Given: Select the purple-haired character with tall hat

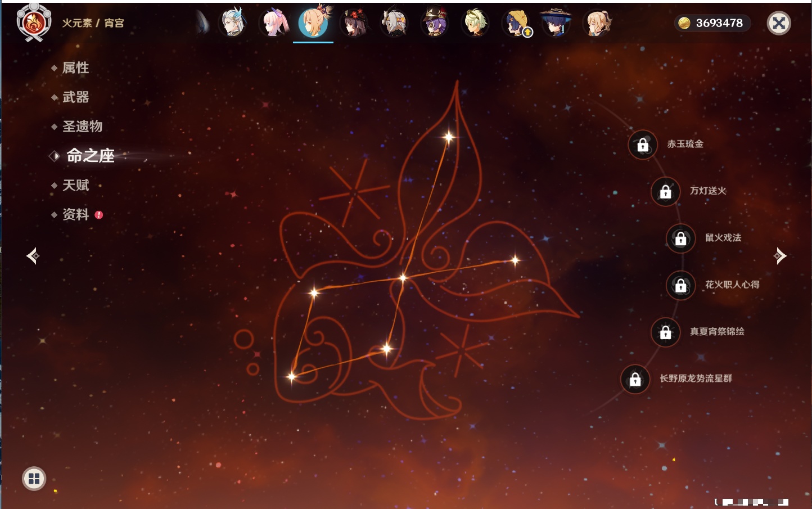Looking at the screenshot, I should point(435,23).
